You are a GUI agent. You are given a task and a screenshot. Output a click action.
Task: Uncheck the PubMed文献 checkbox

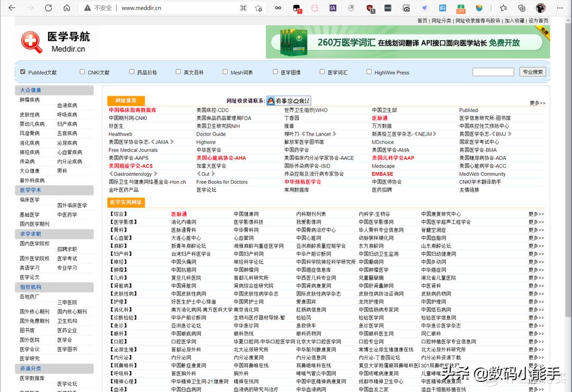pyautogui.click(x=22, y=72)
